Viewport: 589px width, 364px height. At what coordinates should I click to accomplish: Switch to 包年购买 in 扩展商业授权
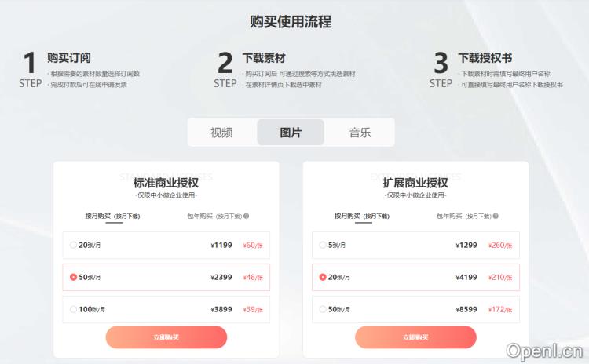pyautogui.click(x=464, y=217)
